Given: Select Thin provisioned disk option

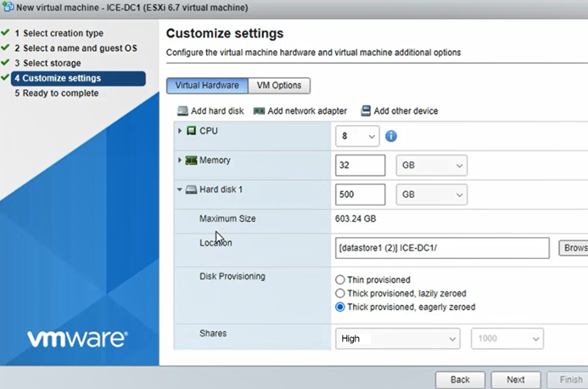Looking at the screenshot, I should click(x=339, y=279).
